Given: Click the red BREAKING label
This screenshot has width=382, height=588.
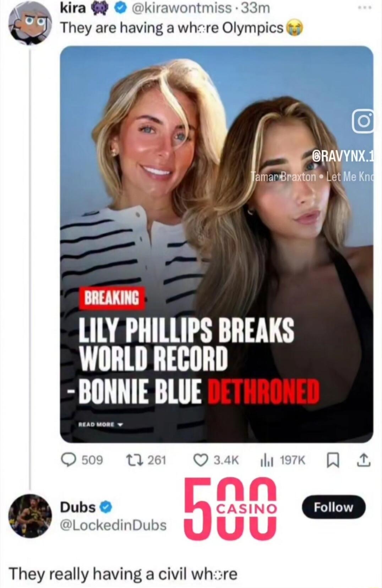Looking at the screenshot, I should [111, 298].
